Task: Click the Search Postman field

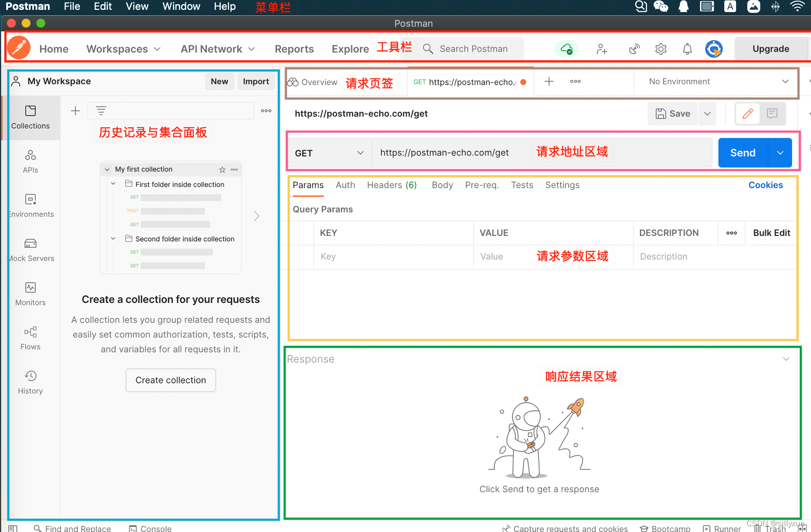Action: [x=471, y=49]
